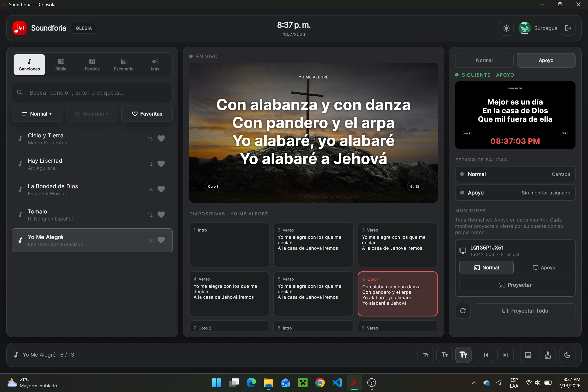
Task: Click the music note beside Cielo y Tierra
Action: click(20, 139)
